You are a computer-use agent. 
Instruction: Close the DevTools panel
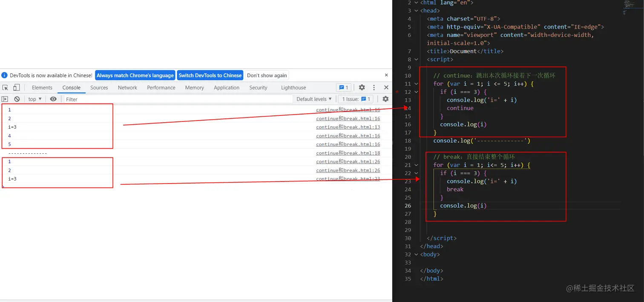(x=386, y=87)
